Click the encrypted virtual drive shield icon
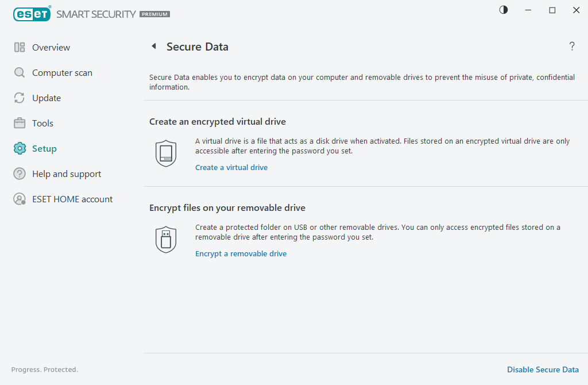588x385 pixels. click(x=166, y=153)
